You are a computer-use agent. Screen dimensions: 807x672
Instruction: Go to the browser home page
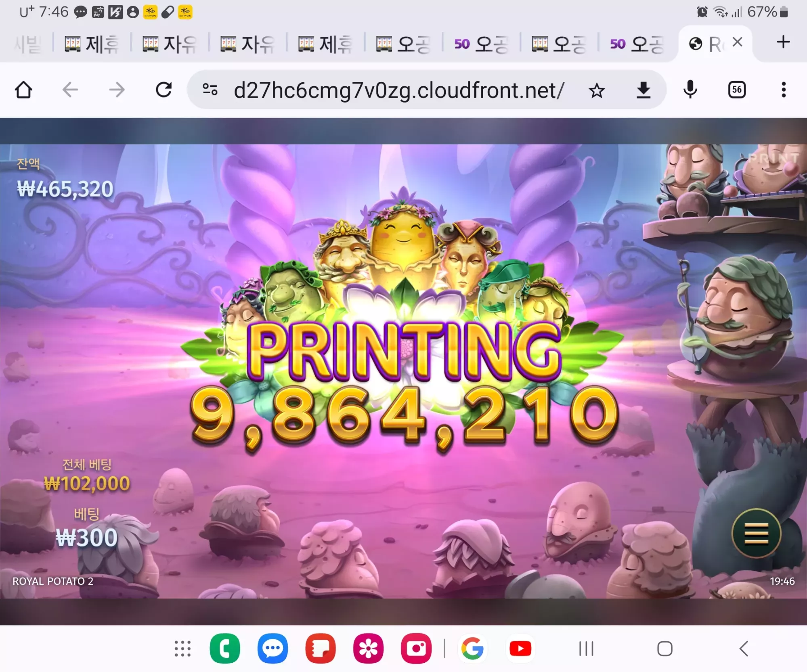[23, 90]
